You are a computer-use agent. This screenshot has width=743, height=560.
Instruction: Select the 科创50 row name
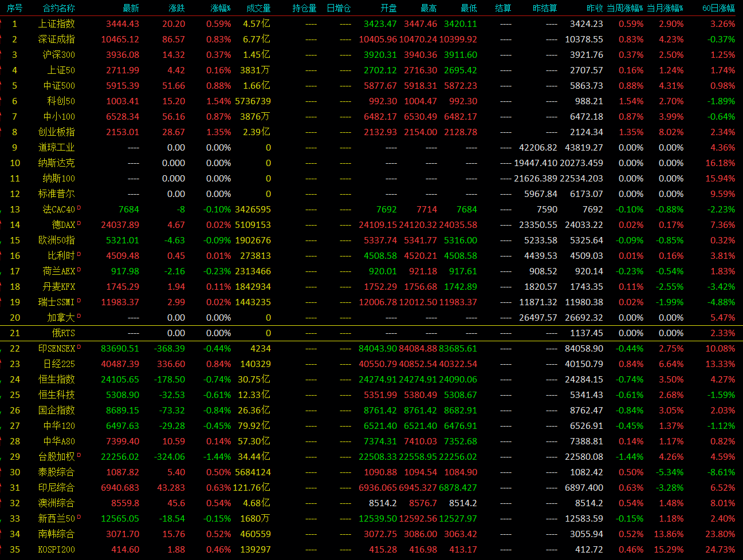coord(61,101)
